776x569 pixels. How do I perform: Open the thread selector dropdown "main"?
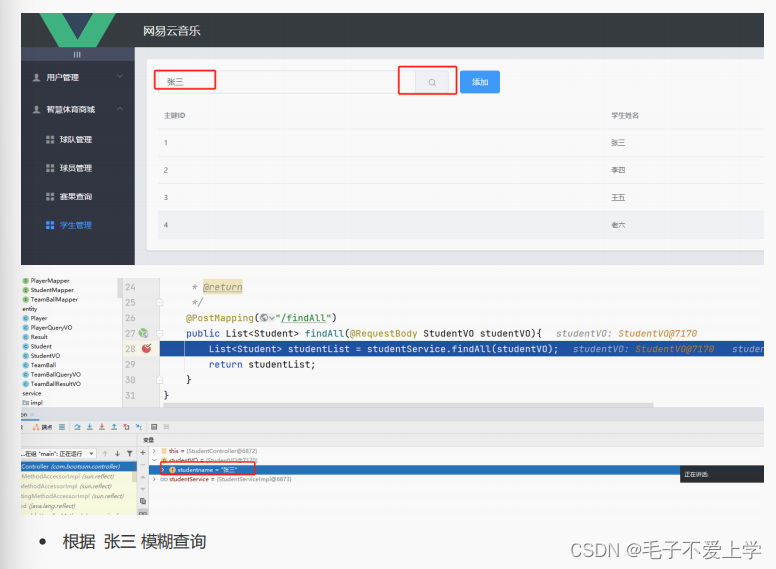[58, 453]
